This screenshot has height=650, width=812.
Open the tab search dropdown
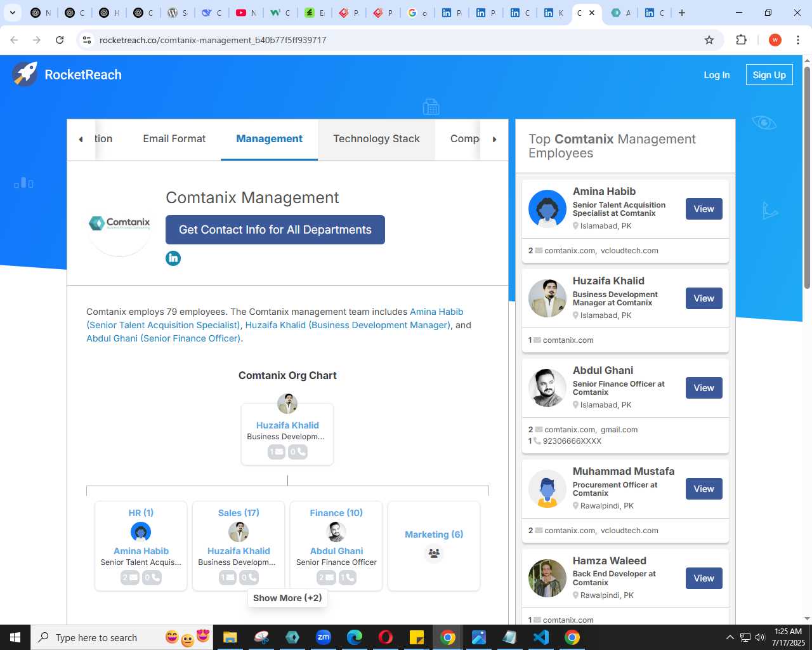(x=12, y=13)
